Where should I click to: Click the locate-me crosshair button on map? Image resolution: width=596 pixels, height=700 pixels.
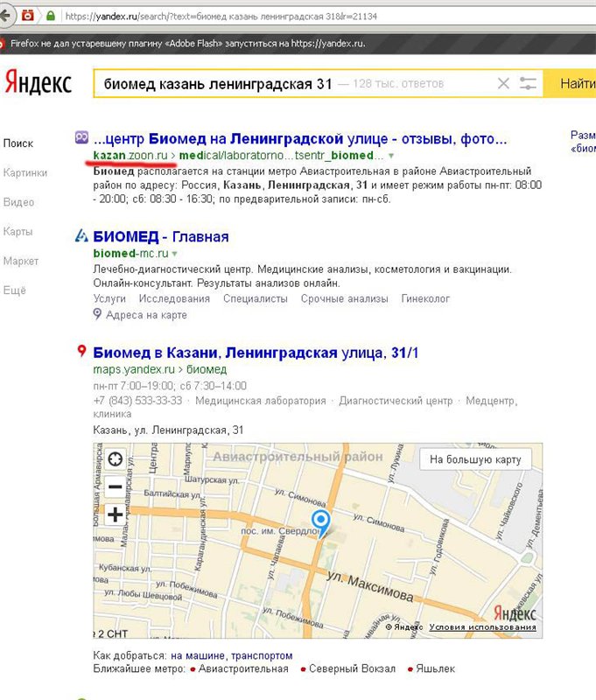coord(116,458)
